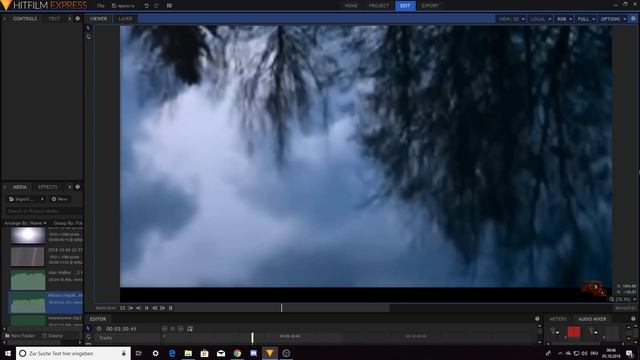This screenshot has width=640, height=360.
Task: Select the viewer selection arrow tool
Action: coord(89,28)
